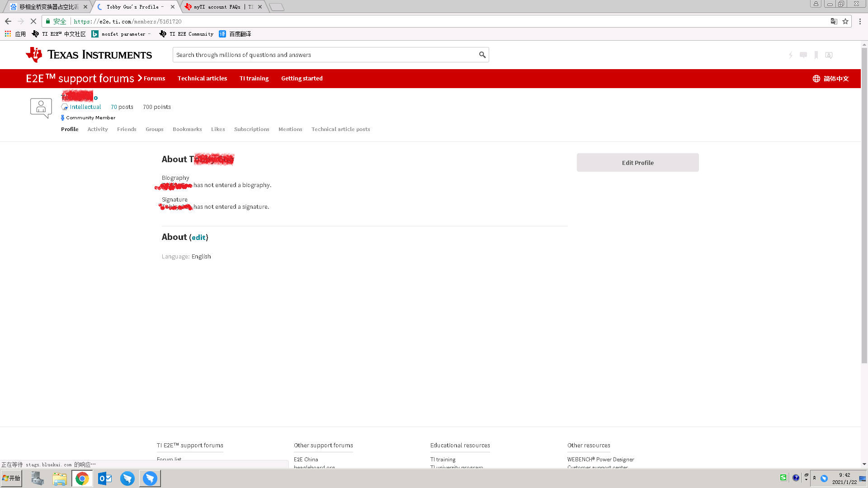Open the user account icon in header

tap(829, 55)
